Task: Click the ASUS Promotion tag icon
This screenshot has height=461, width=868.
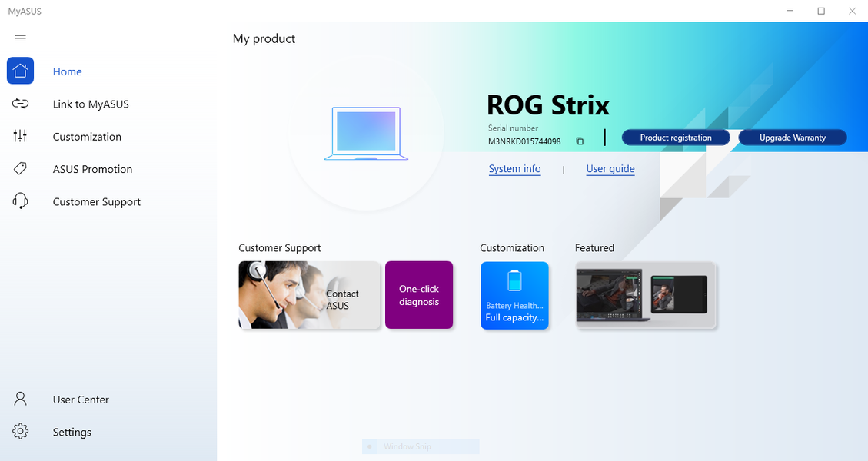Action: tap(20, 168)
